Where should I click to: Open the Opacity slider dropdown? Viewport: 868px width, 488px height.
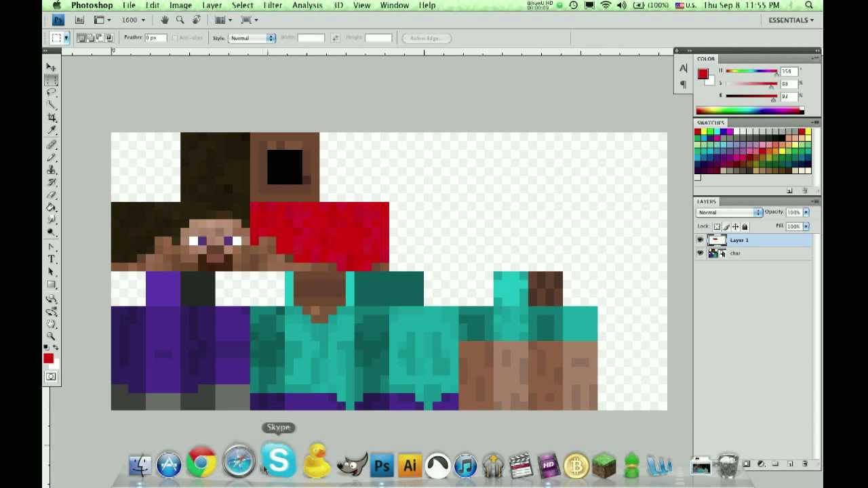tap(806, 212)
